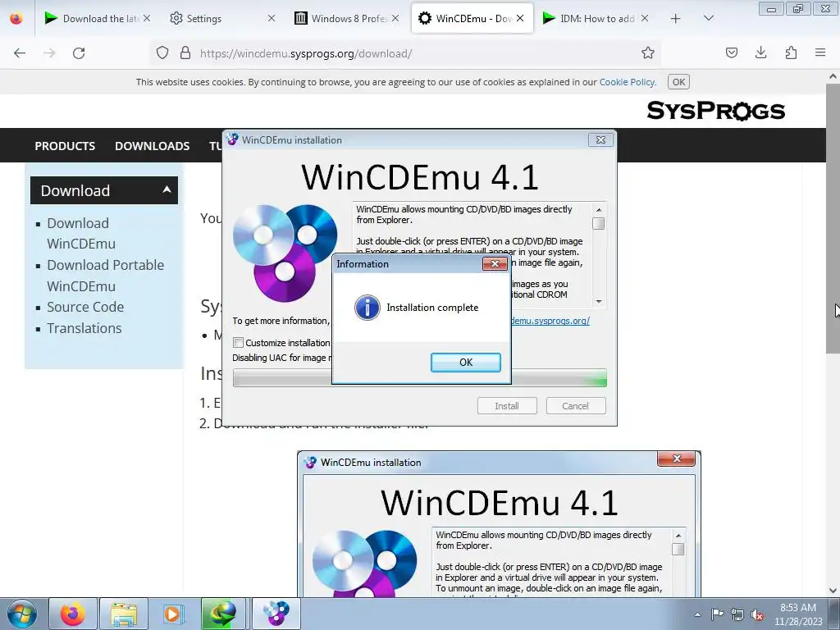Open the Windows Start menu
840x630 pixels.
pos(22,614)
